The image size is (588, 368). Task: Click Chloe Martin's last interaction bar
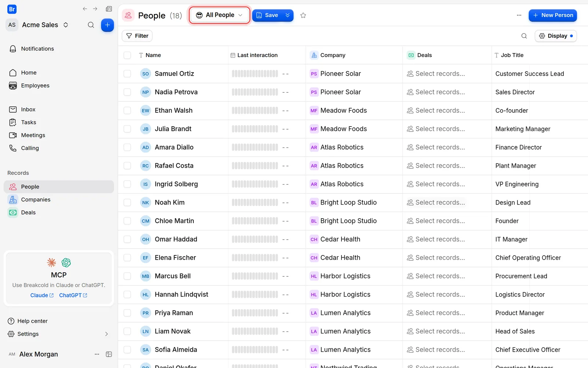255,221
